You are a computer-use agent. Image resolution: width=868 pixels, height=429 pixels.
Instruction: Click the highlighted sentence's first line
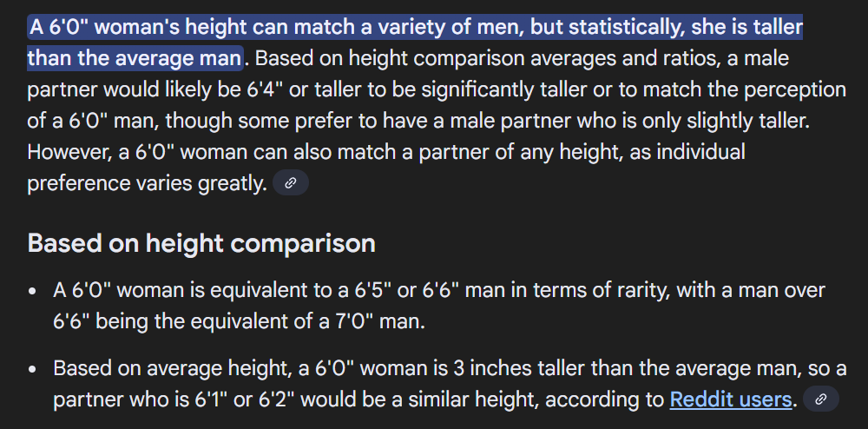415,27
